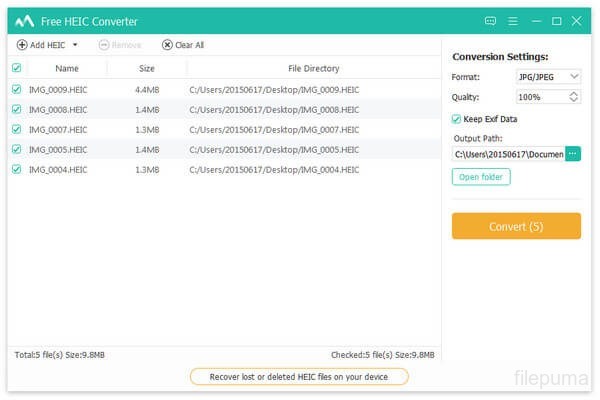
Task: Click Recover lost or deleted HEIC files link
Action: tap(299, 377)
